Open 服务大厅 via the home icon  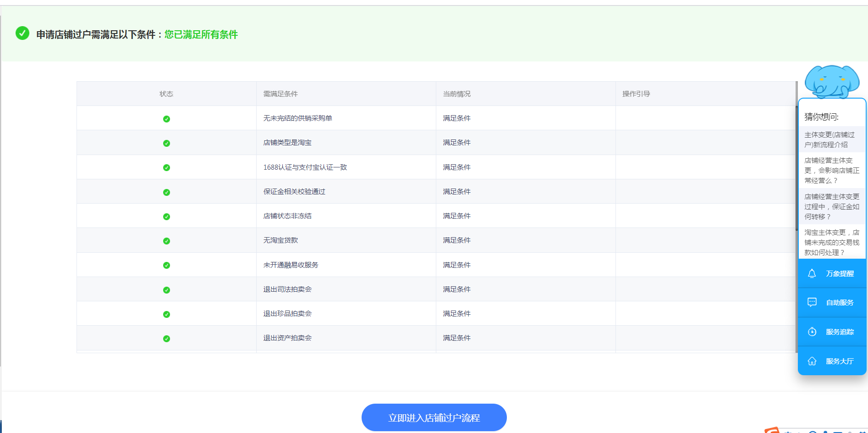coord(812,361)
